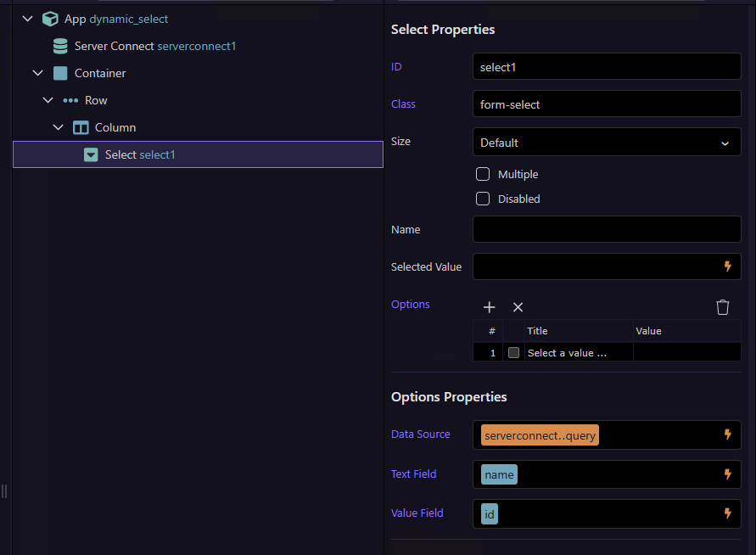This screenshot has width=756, height=555.
Task: Open the Size dropdown
Action: click(606, 143)
